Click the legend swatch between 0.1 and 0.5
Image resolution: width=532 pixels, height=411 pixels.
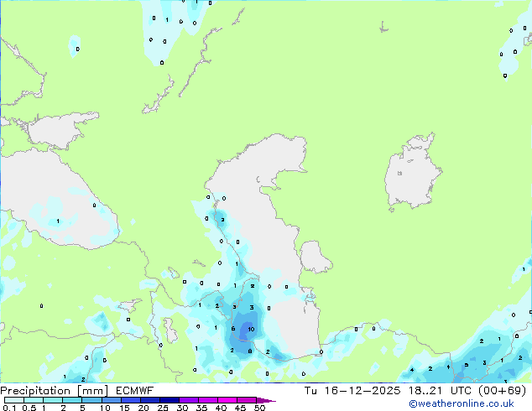(x=14, y=400)
